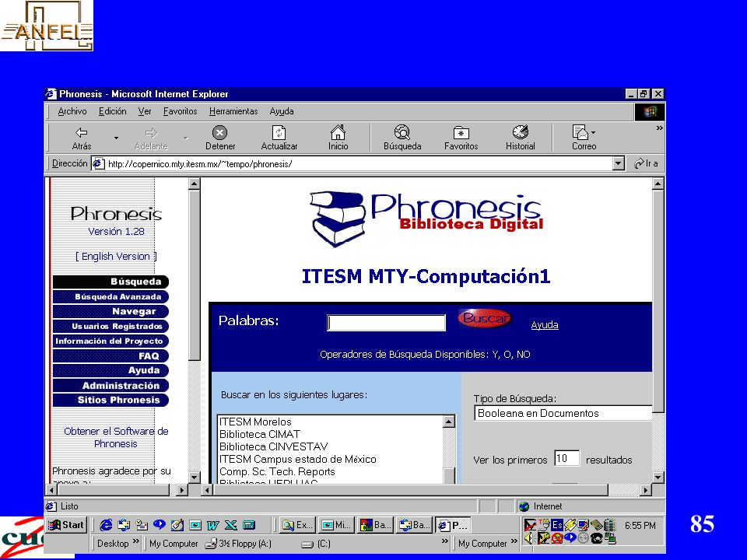Open Sitios Phronesis in the sidebar
Image resolution: width=747 pixels, height=560 pixels.
pos(110,400)
